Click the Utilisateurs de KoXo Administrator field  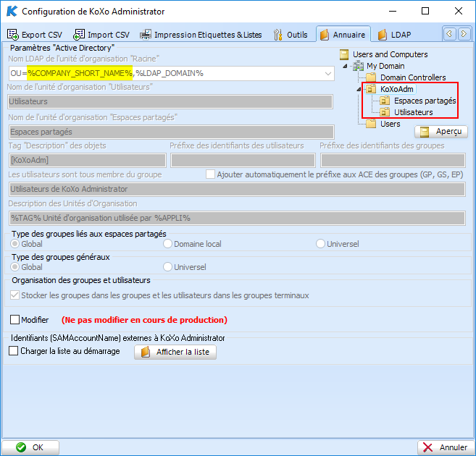coord(237,189)
